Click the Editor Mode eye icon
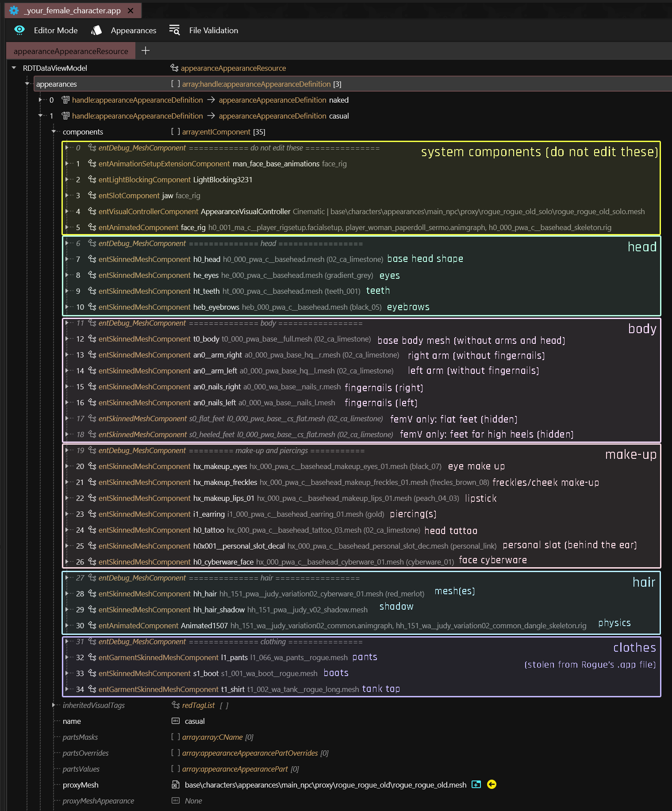672x811 pixels. [x=19, y=30]
